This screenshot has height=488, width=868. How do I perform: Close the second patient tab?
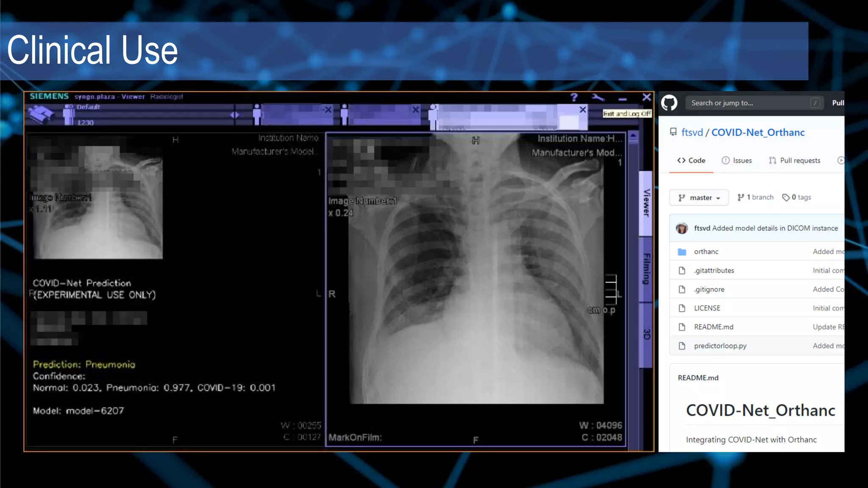pyautogui.click(x=416, y=110)
